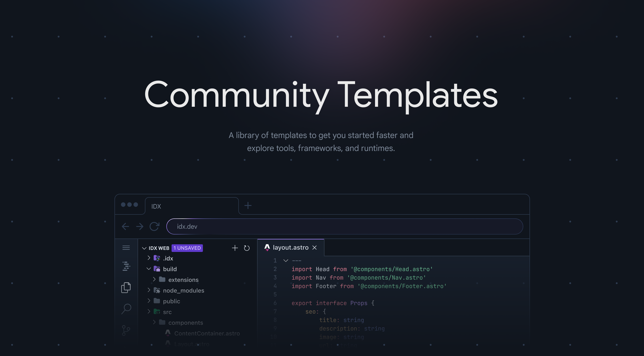Click the idx.dev address bar
Image resolution: width=644 pixels, height=356 pixels.
345,226
